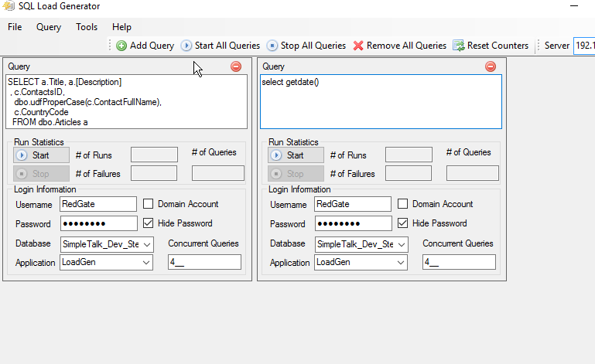Screen dimensions: 595x364
Task: Remove the first query panel with red minus
Action: (x=236, y=66)
